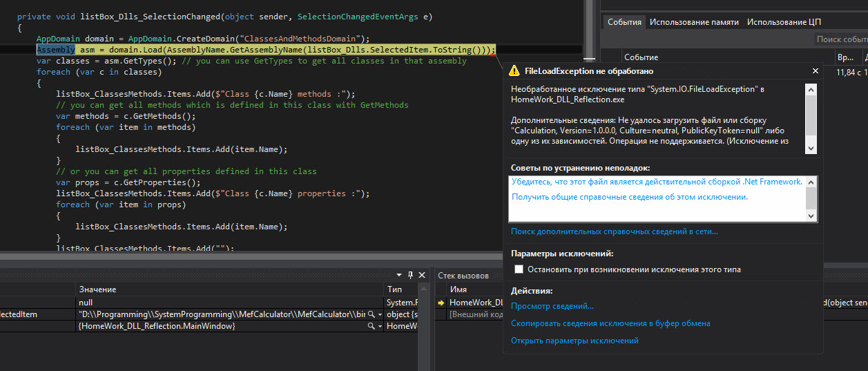The height and width of the screenshot is (371, 868).
Task: Click Открыть параметры исключений link
Action: click(x=575, y=341)
